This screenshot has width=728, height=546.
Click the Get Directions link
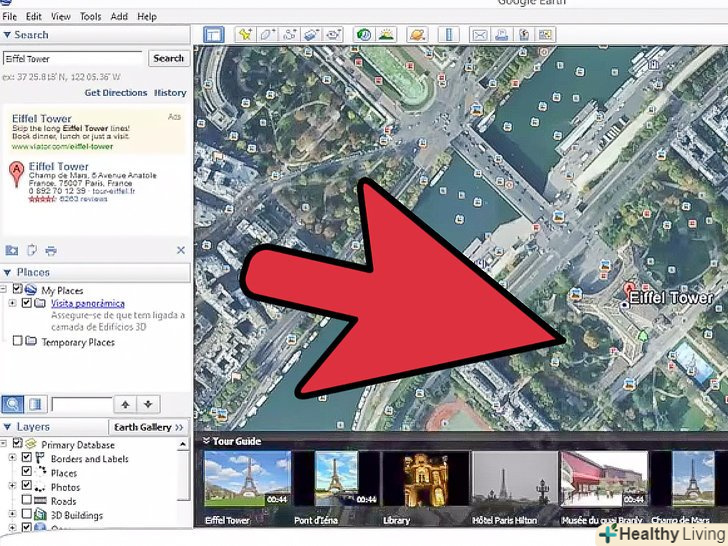coord(115,93)
